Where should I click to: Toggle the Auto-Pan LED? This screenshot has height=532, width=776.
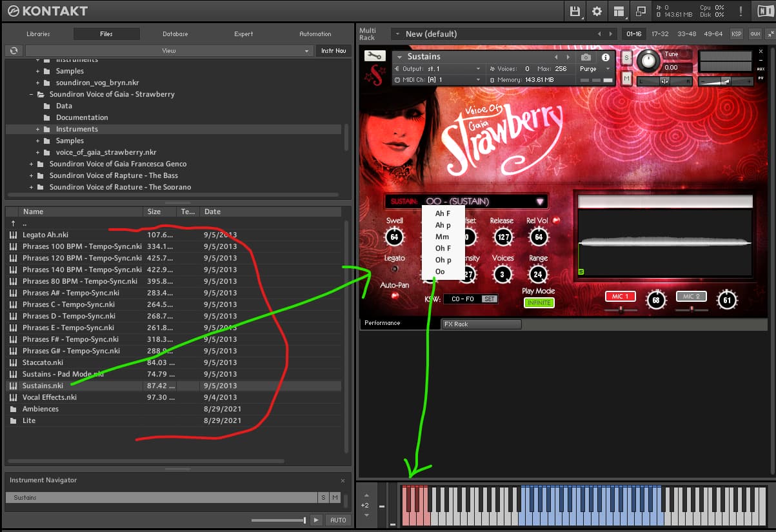click(395, 296)
